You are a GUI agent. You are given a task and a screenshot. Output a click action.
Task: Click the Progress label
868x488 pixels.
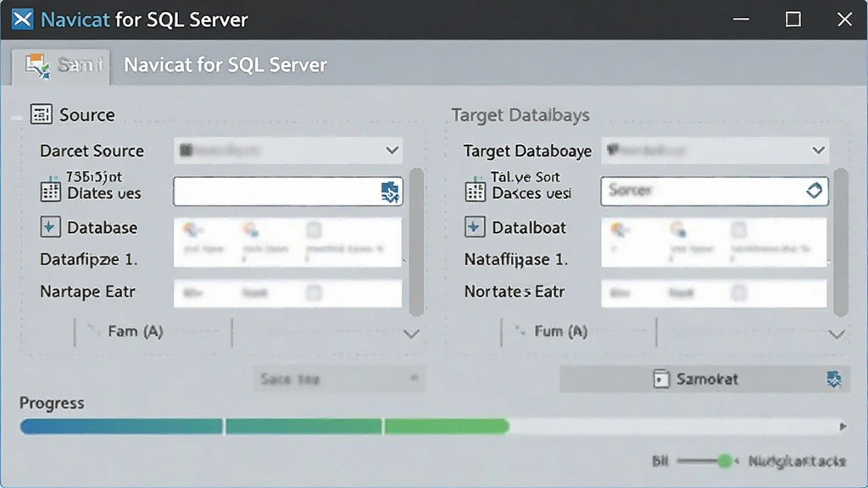click(x=52, y=403)
